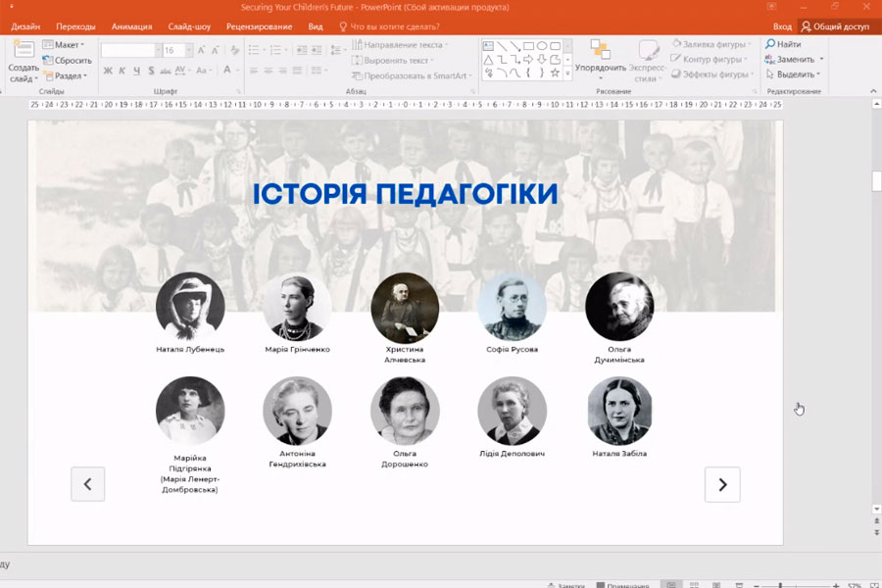Toggle italic К formatting

point(122,71)
